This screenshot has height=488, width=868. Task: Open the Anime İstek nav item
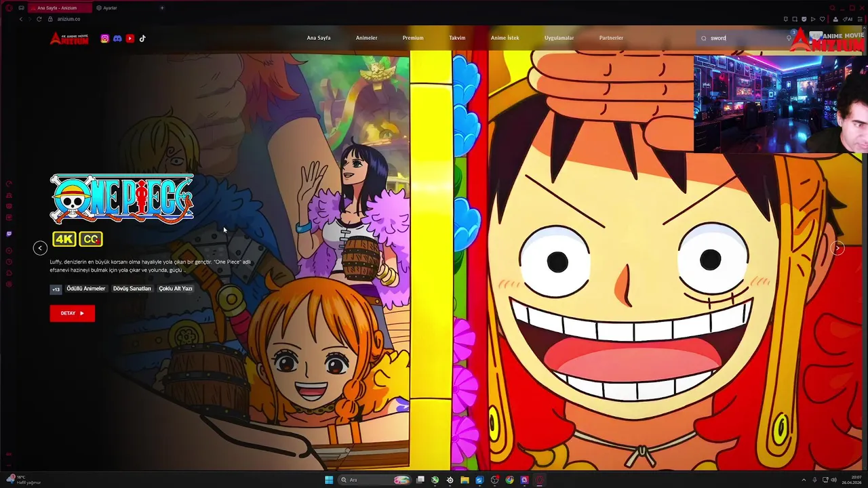point(505,38)
